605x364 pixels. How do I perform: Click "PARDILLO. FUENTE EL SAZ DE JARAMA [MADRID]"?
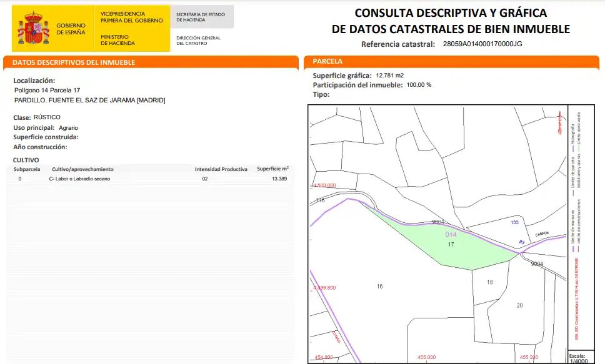[x=90, y=101]
